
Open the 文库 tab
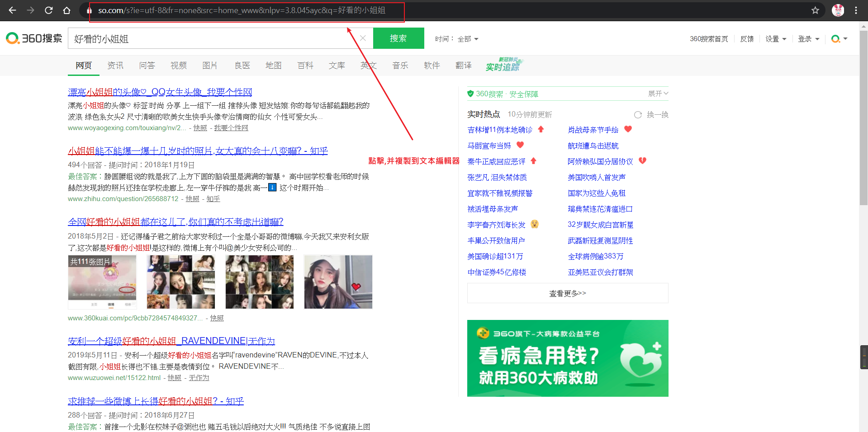pyautogui.click(x=337, y=66)
